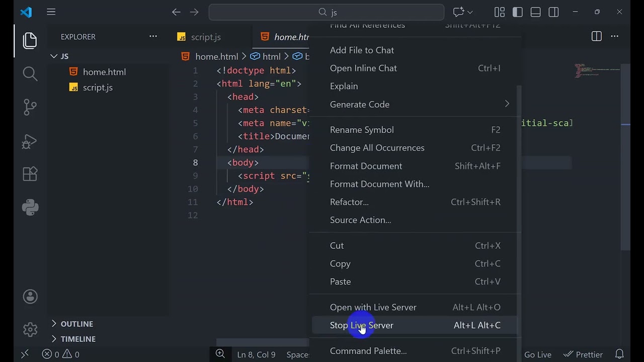Go back with the left arrow
The width and height of the screenshot is (644, 362).
[176, 12]
